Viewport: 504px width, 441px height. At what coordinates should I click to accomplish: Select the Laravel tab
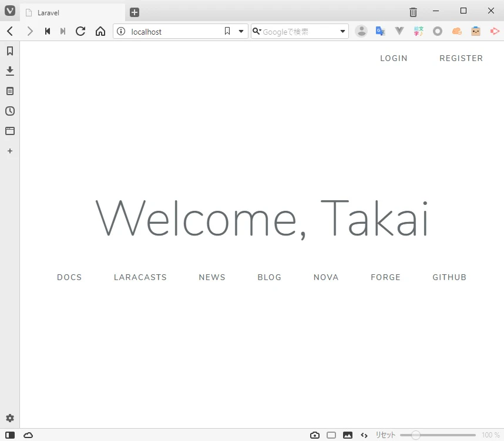tap(72, 12)
